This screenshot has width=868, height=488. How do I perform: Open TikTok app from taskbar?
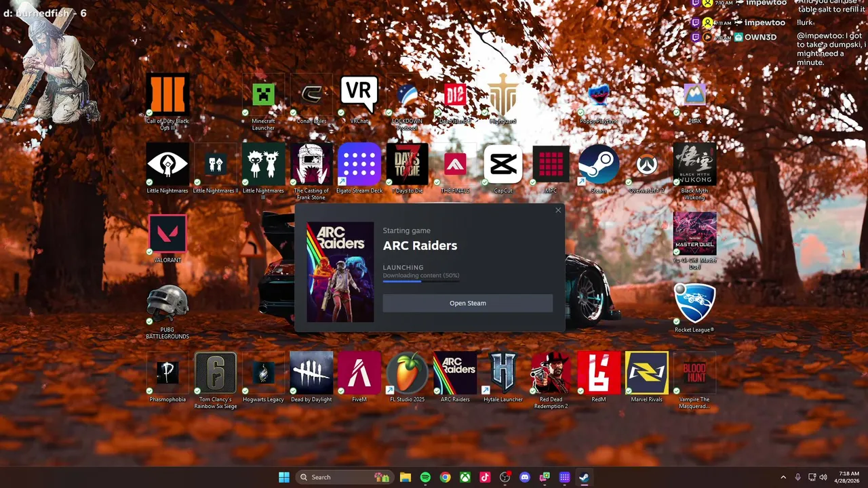click(485, 477)
